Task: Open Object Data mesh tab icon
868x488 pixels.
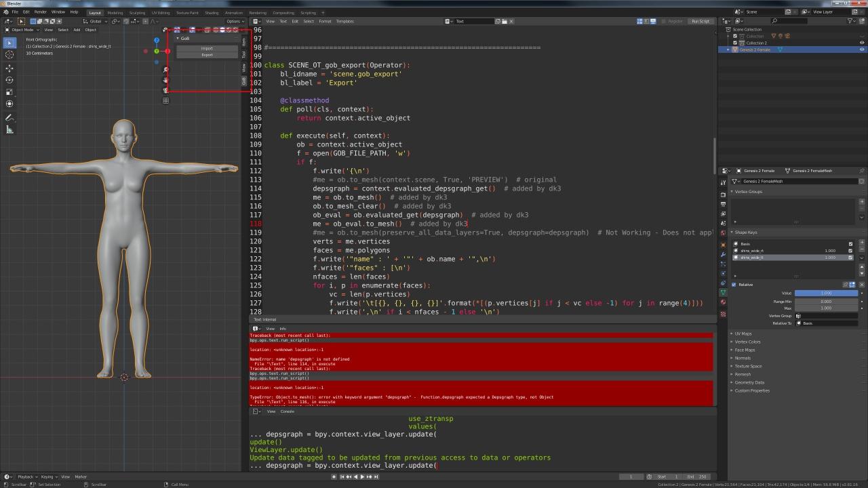Action: coord(723,292)
